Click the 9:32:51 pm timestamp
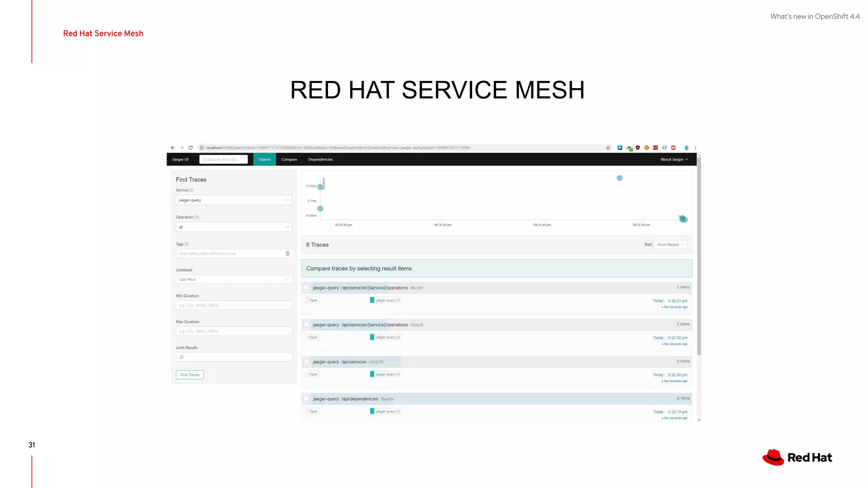The image size is (868, 488). (678, 301)
